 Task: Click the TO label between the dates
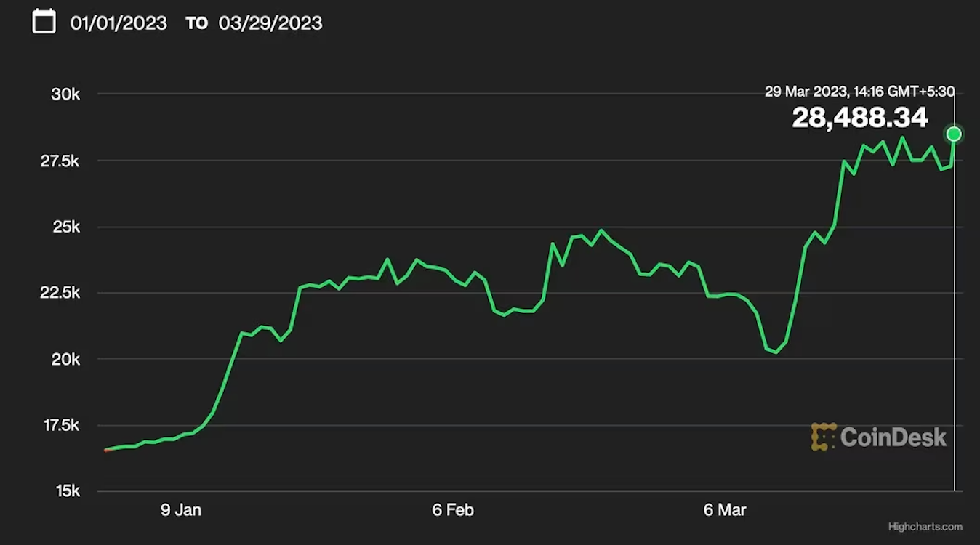click(196, 23)
